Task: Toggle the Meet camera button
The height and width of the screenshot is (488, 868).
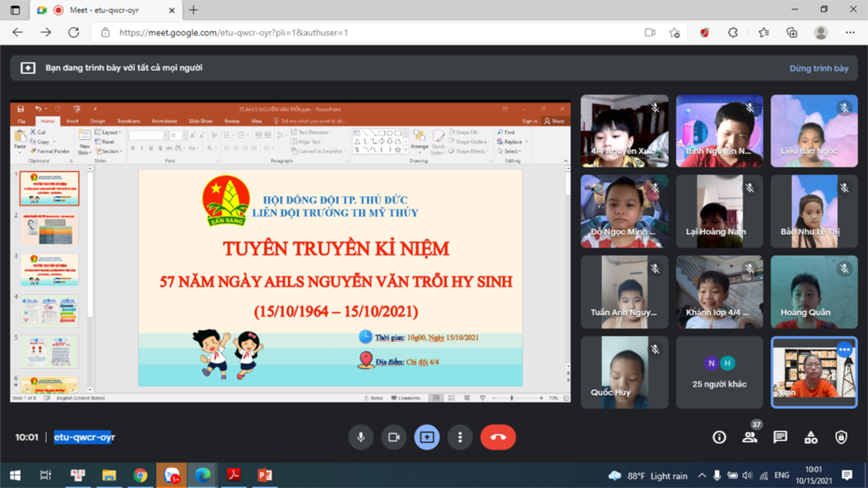Action: coord(393,437)
